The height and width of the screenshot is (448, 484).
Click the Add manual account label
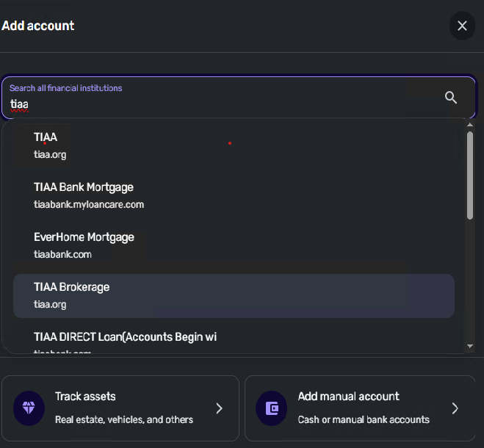point(348,397)
